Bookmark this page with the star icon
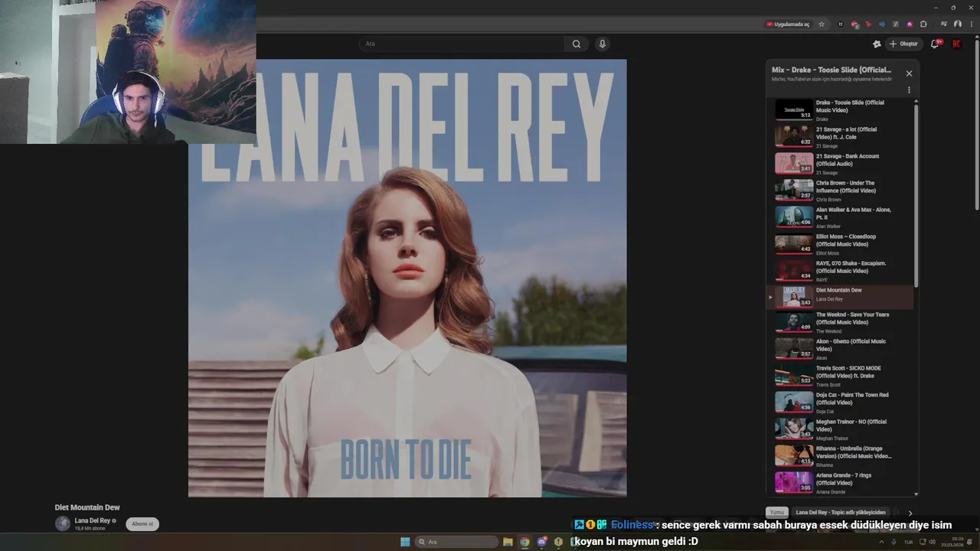980x551 pixels. [x=822, y=24]
